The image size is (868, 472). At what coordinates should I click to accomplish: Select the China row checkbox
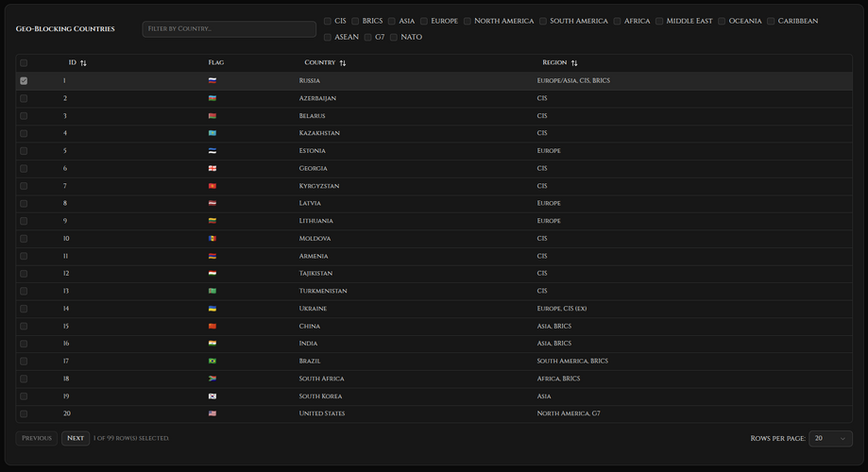[x=24, y=326]
